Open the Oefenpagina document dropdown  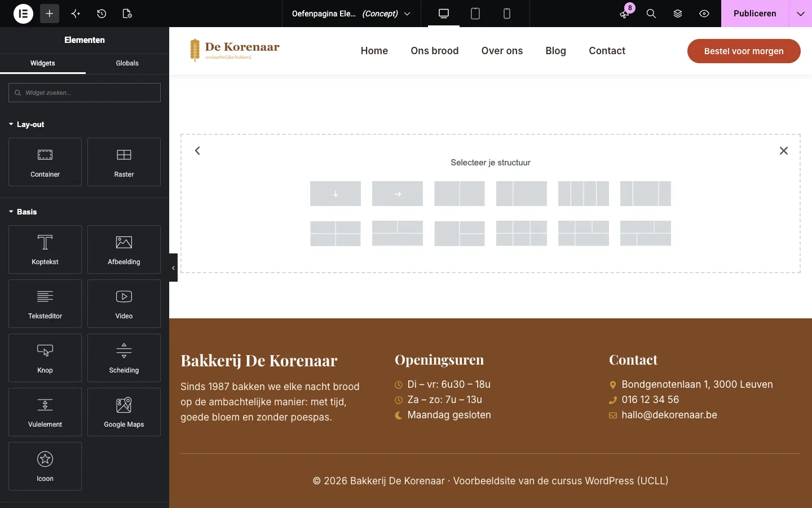(351, 14)
